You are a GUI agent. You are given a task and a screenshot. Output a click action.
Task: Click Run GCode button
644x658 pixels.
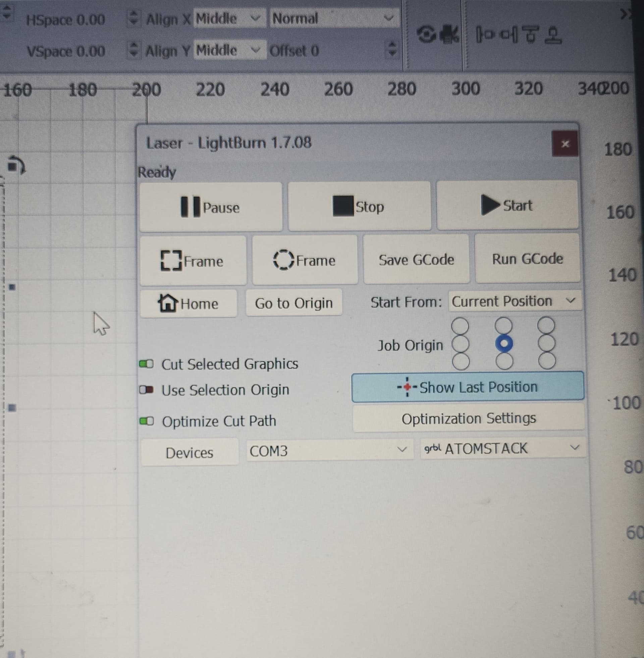click(527, 258)
